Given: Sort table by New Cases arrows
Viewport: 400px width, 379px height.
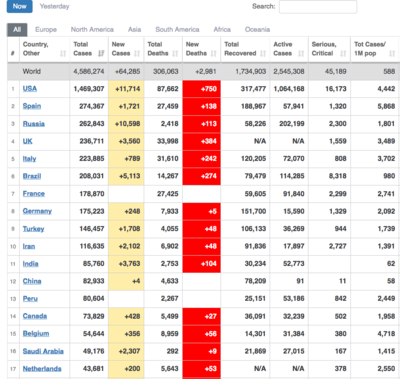Looking at the screenshot, I should pos(137,53).
